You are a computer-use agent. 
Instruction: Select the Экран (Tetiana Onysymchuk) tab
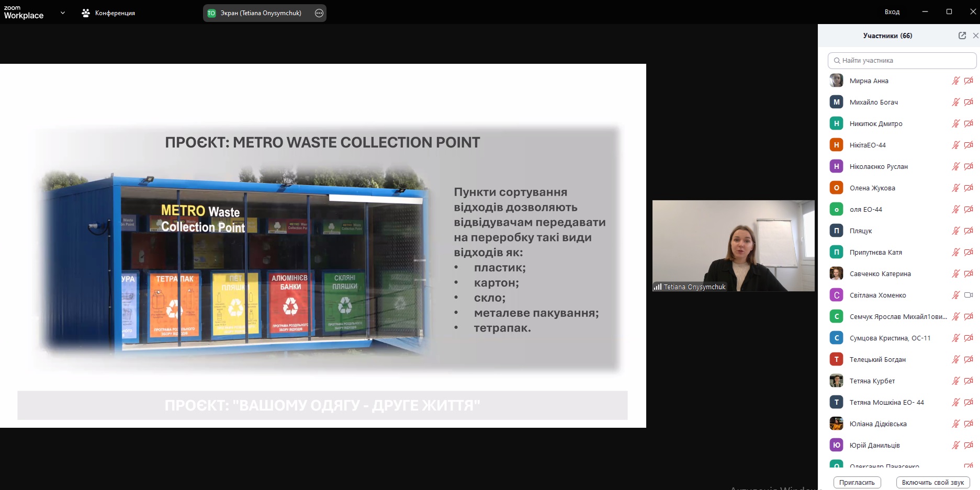tap(260, 13)
